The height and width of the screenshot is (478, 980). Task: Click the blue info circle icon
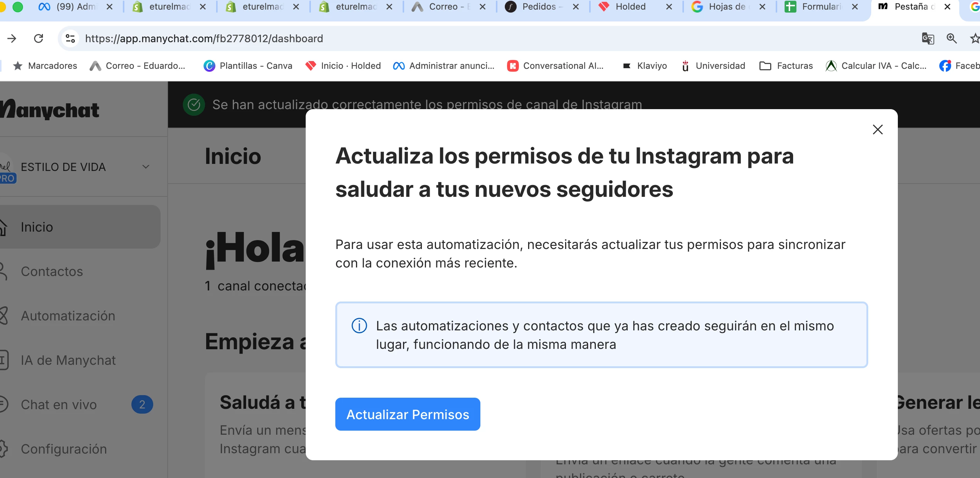pos(359,326)
